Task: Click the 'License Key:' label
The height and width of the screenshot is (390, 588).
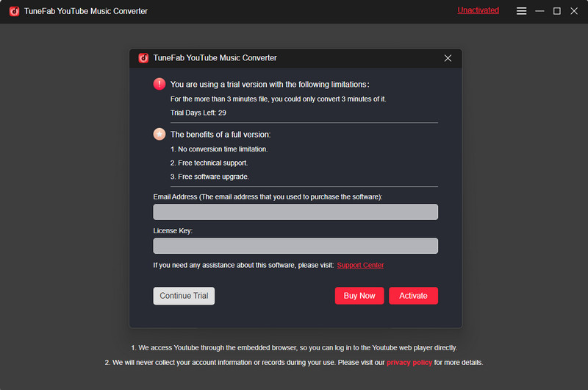Action: click(x=173, y=231)
